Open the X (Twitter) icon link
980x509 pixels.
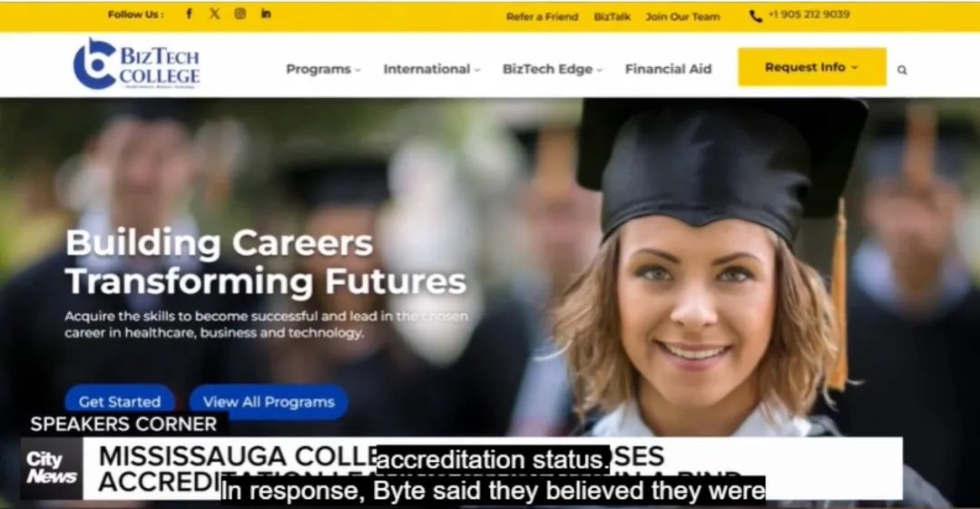click(214, 14)
